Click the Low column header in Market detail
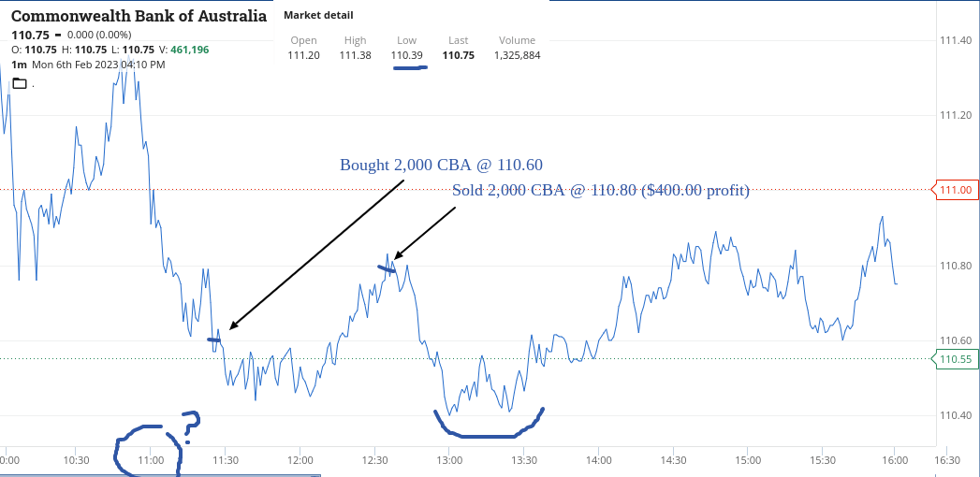Screen dimensions: 980x477 tap(407, 40)
